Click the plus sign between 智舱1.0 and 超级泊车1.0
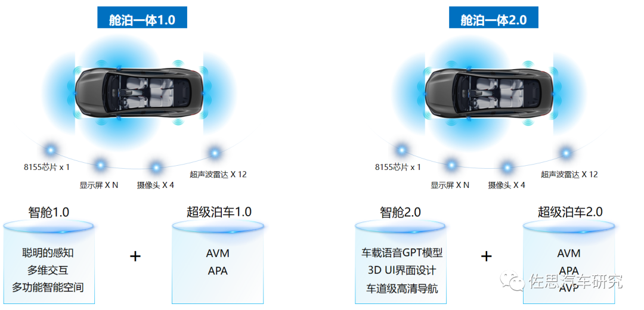 (x=135, y=256)
